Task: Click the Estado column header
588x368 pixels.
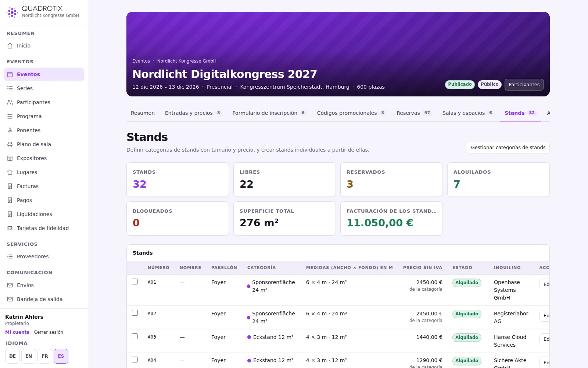Action: (x=462, y=268)
